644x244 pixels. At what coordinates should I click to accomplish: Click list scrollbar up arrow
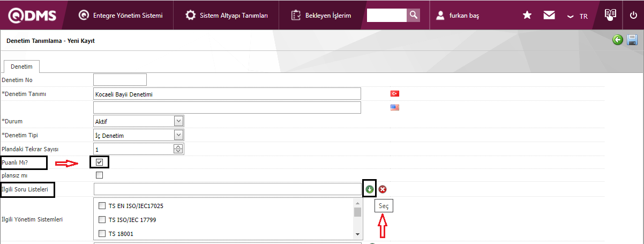pyautogui.click(x=357, y=203)
